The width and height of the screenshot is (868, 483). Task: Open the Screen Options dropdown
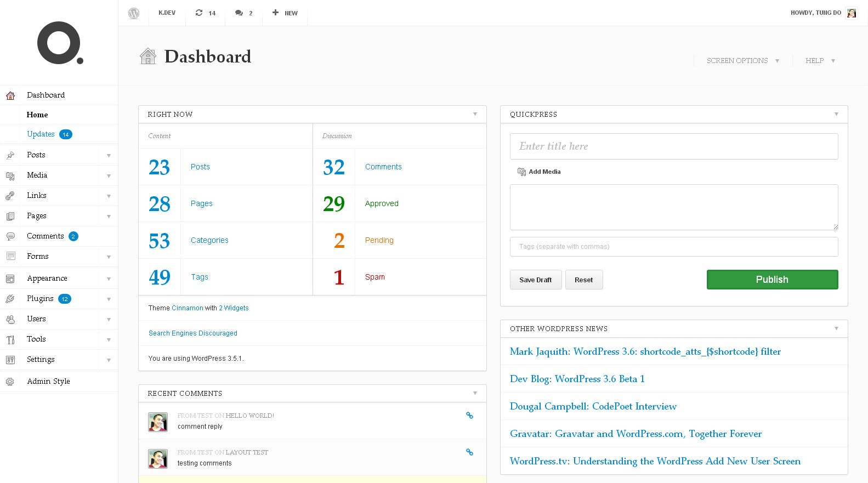[x=743, y=61]
